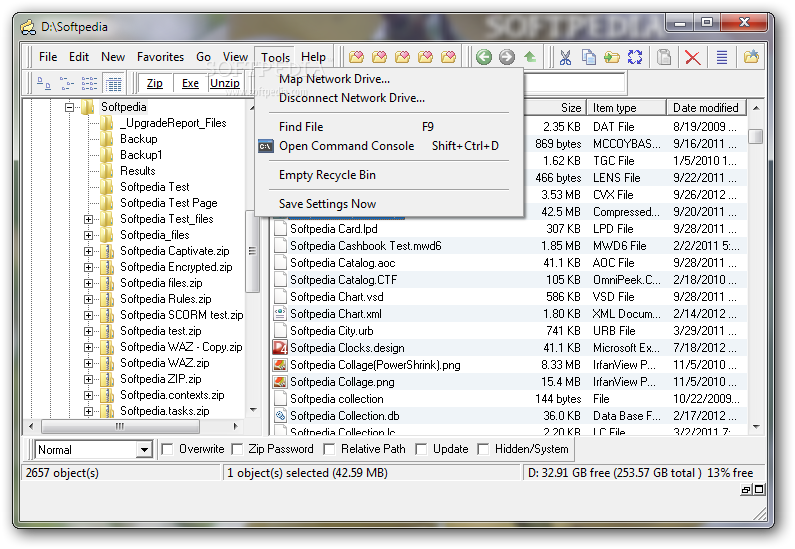Viewport: 795px width, 549px height.
Task: Expand Softpedia Captivate.zip node
Action: [88, 251]
